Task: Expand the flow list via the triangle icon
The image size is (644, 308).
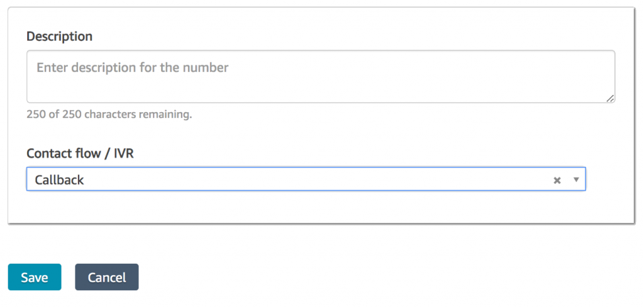Action: tap(575, 180)
